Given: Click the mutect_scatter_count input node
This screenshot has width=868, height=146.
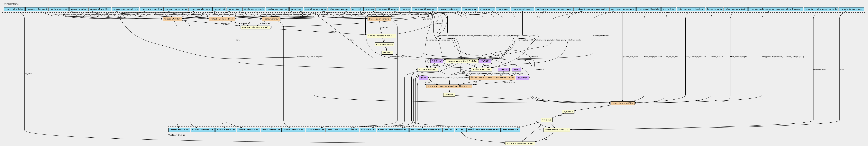Looking at the screenshot, I should point(37,9).
